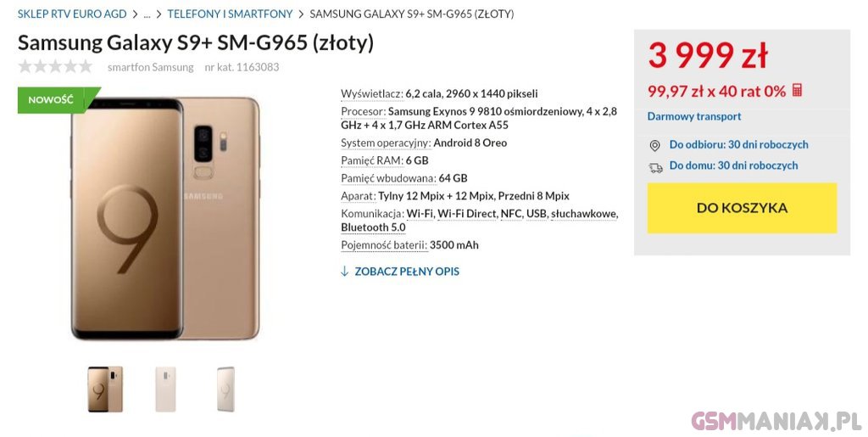Click the down arrow beside ZOBACZ PEŁNY OPIS
Screen dimensions: 868x437
click(x=344, y=272)
